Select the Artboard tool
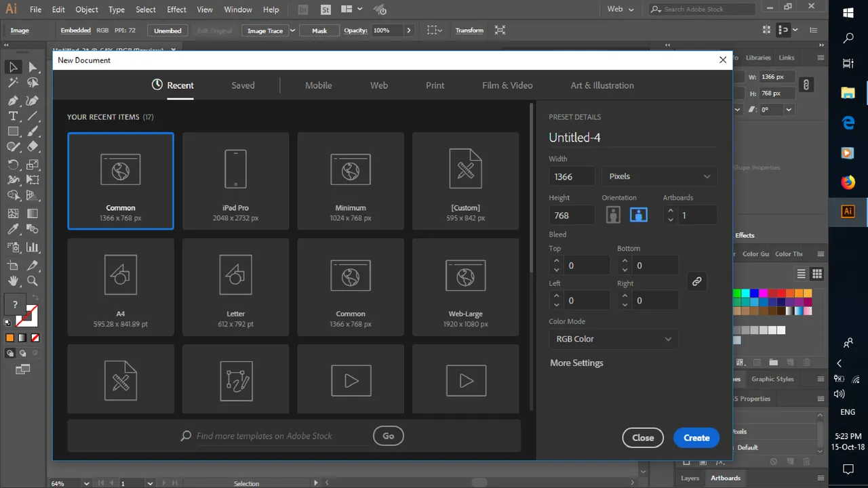 pyautogui.click(x=13, y=265)
